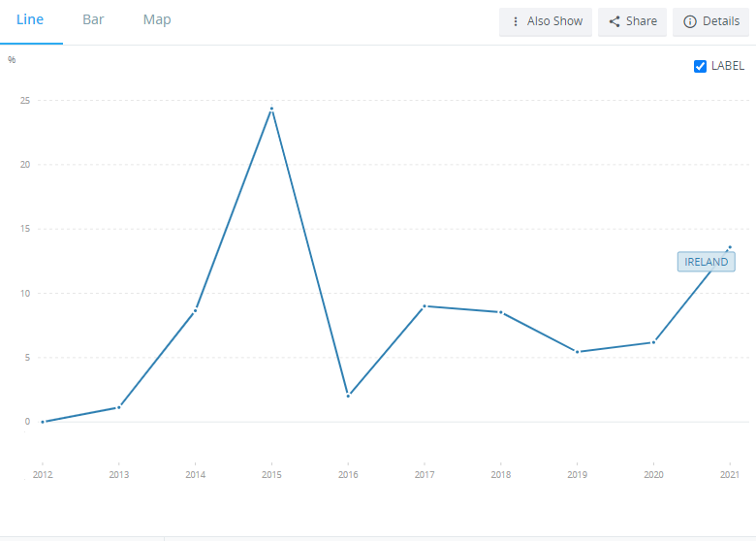756x541 pixels.
Task: Select the 2019 data point
Action: (577, 352)
